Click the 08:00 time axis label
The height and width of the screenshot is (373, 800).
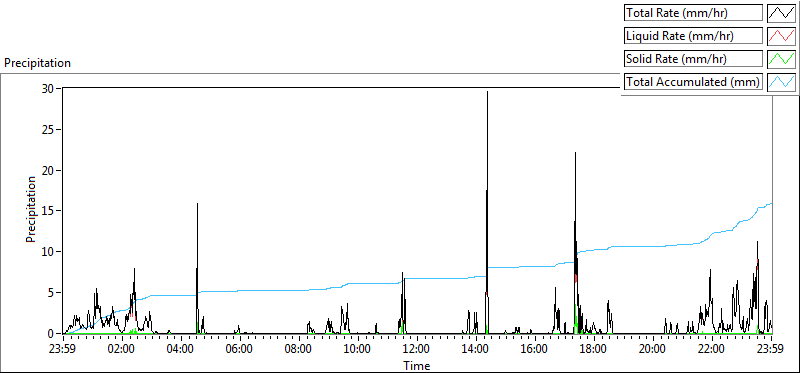pyautogui.click(x=299, y=350)
